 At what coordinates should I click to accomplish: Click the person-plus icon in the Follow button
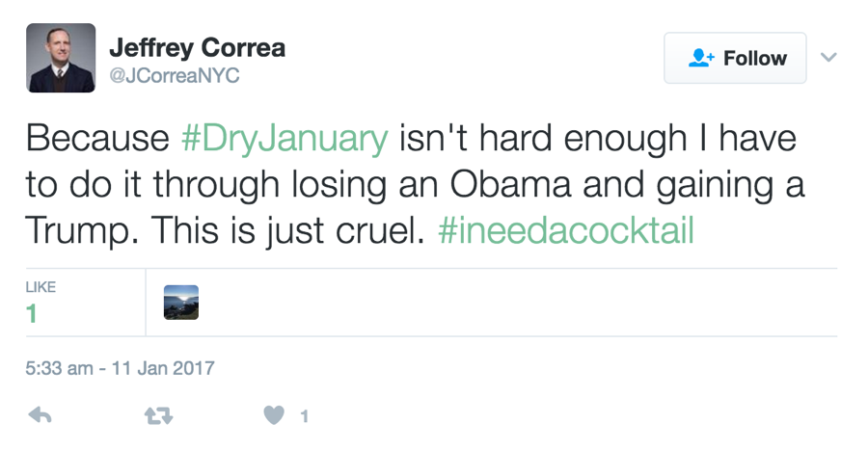[701, 58]
